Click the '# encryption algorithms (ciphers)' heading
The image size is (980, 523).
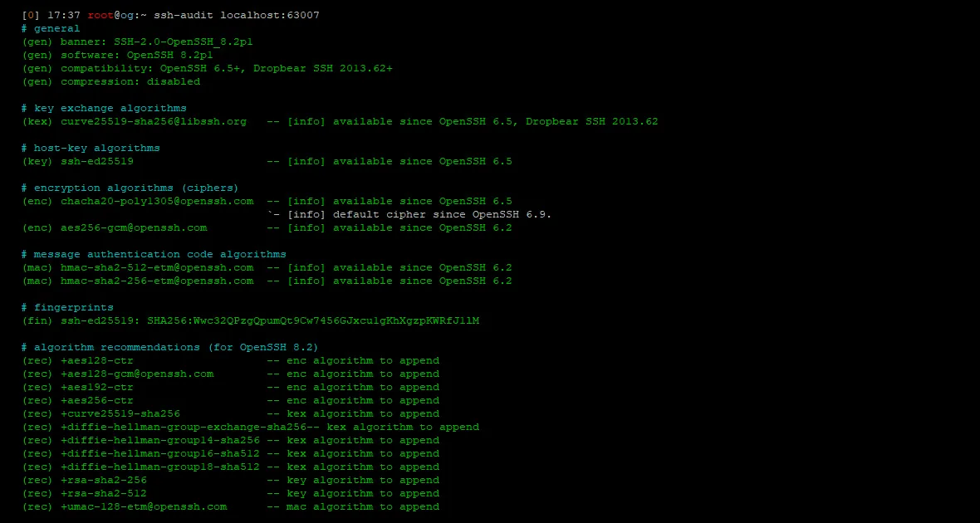pyautogui.click(x=130, y=188)
